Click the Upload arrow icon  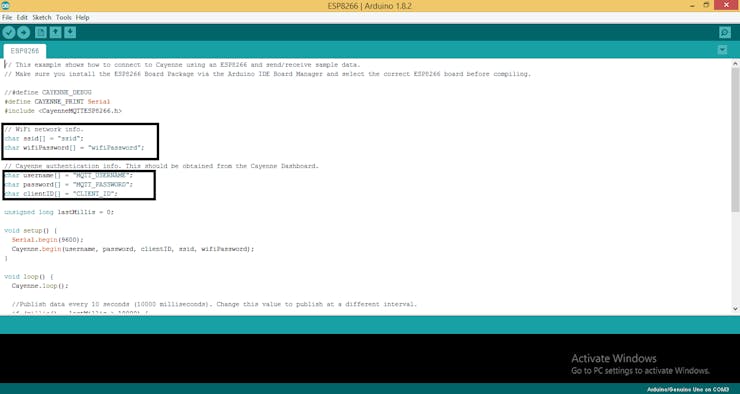tap(24, 33)
